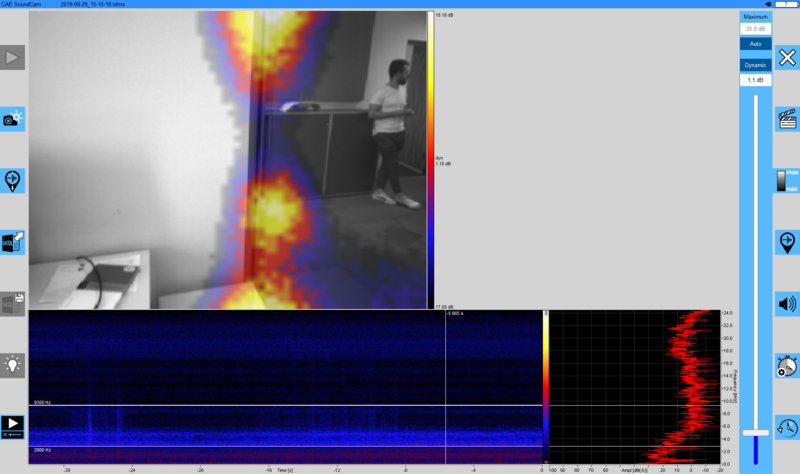Click the left sidebar location pin icon
The width and height of the screenshot is (800, 474).
click(x=12, y=181)
